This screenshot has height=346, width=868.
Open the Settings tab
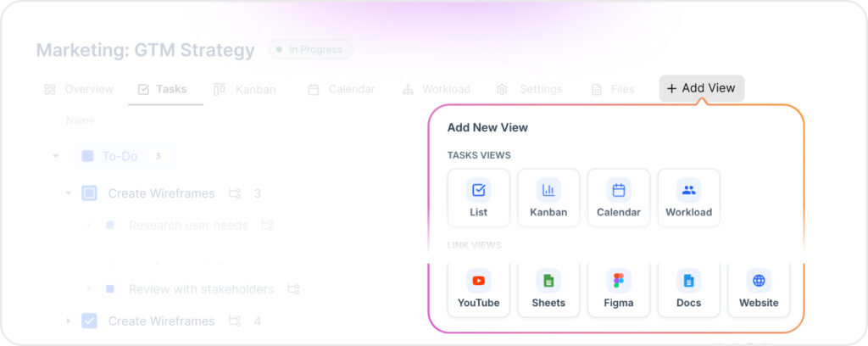(530, 89)
